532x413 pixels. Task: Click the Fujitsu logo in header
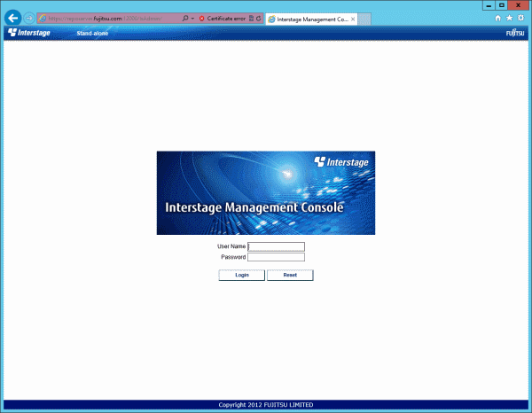pyautogui.click(x=515, y=33)
